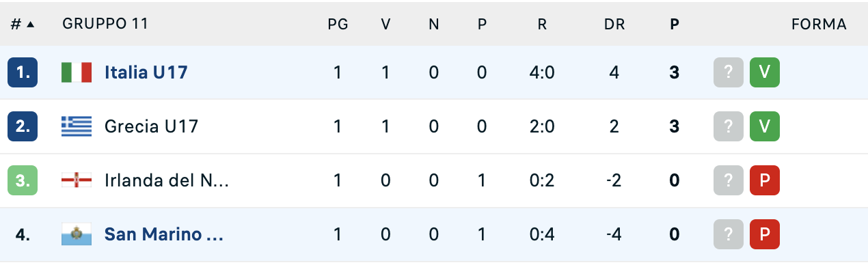Screen dimensions: 868x265
Task: Open the Grecia U17 team link
Action: pos(151,126)
